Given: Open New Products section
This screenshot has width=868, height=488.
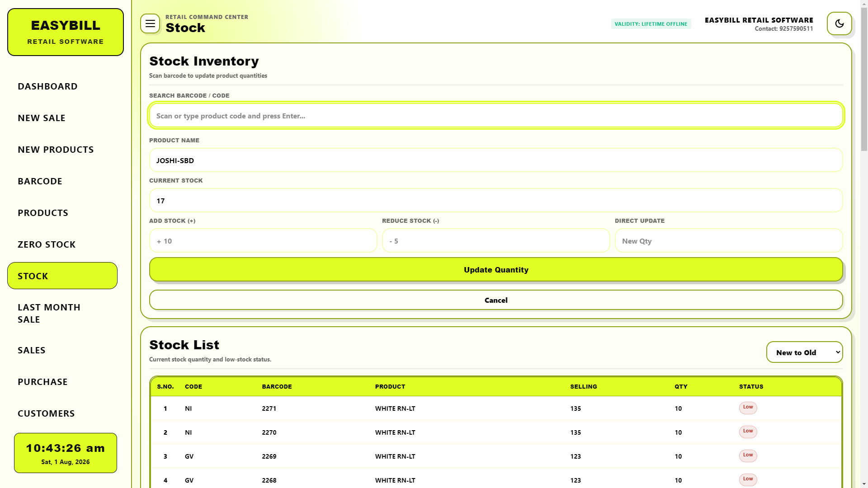Looking at the screenshot, I should point(62,149).
